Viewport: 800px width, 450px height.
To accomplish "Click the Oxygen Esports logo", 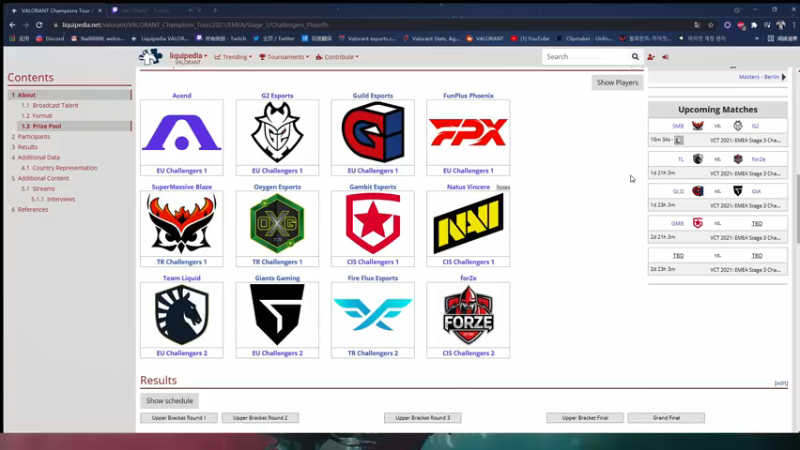I will point(277,223).
